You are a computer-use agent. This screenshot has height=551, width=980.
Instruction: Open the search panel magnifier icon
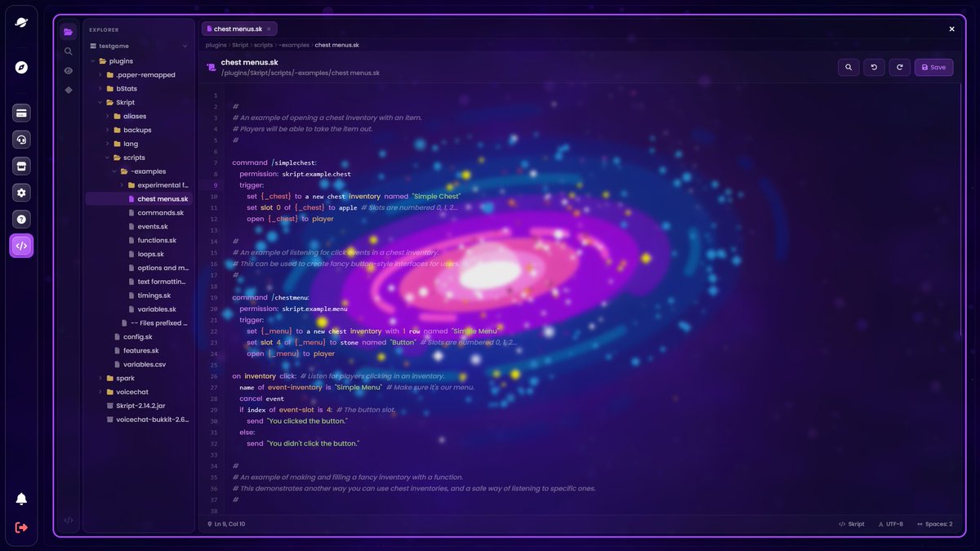click(x=69, y=51)
